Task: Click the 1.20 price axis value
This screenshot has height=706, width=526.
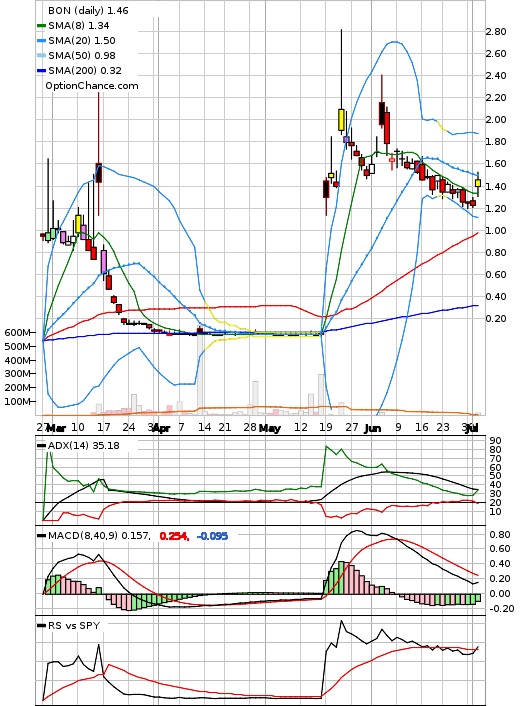Action: (496, 208)
